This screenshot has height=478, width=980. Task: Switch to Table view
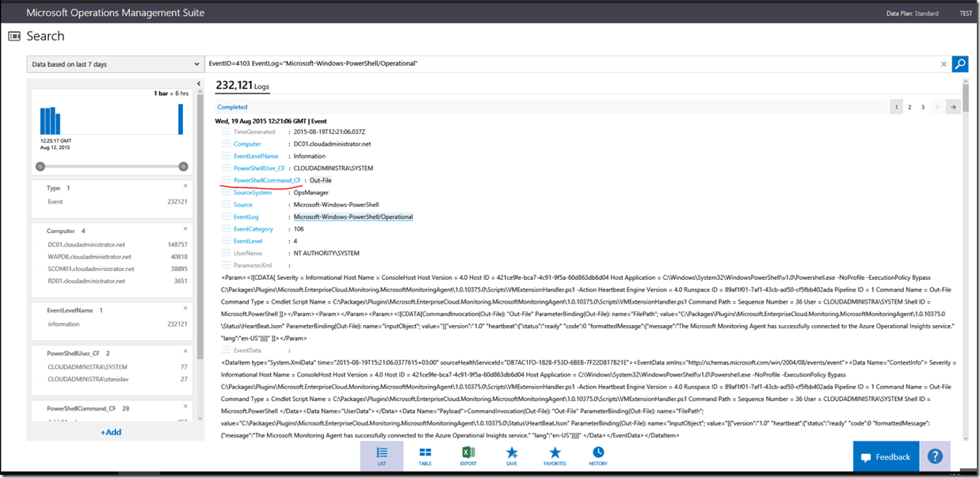425,456
